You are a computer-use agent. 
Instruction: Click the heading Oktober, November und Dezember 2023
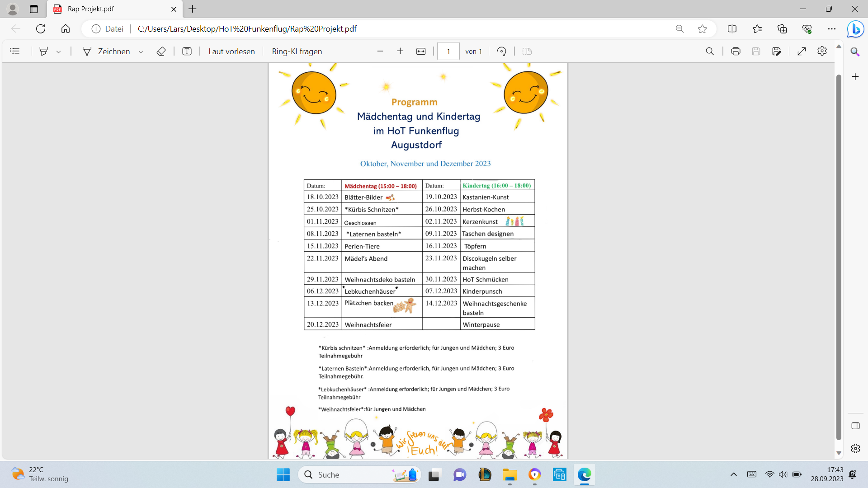pos(425,164)
